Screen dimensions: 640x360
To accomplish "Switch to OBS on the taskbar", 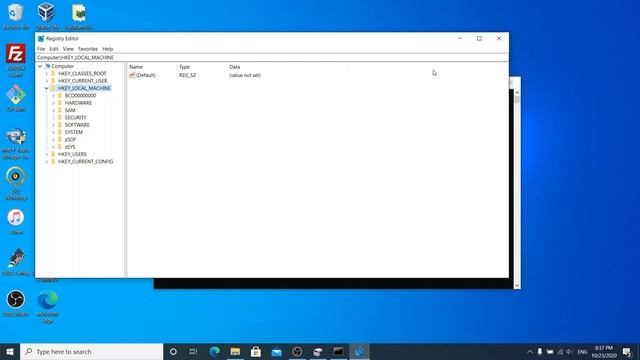I will coord(297,351).
